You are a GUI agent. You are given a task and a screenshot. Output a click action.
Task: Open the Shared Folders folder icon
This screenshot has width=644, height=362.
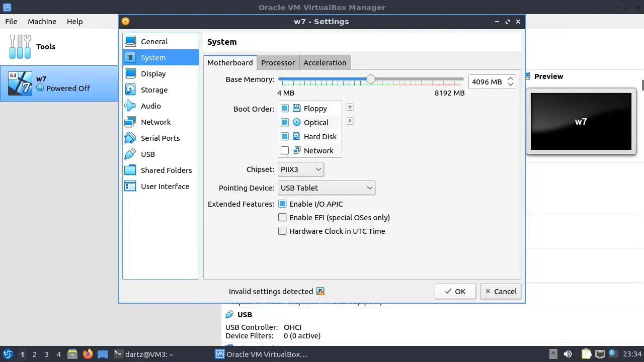click(130, 170)
